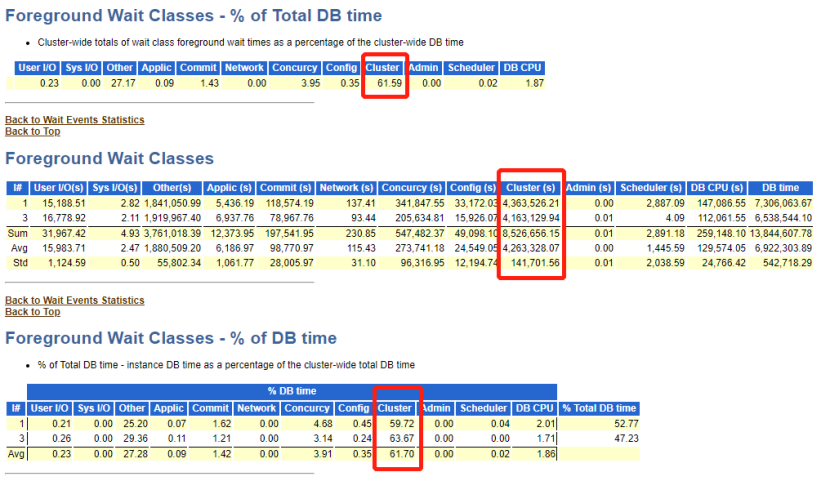Select % Total DB time value 47.23

point(626,439)
